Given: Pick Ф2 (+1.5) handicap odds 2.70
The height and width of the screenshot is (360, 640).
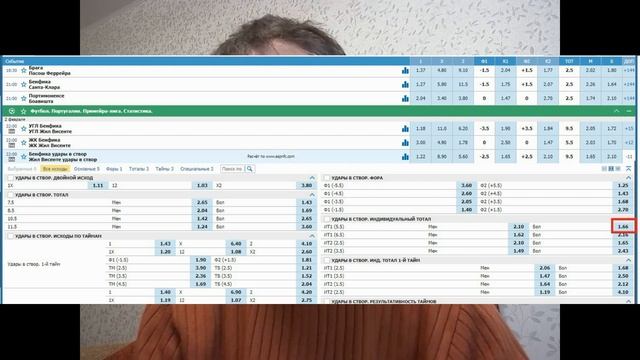Looking at the screenshot, I should coord(623,210).
